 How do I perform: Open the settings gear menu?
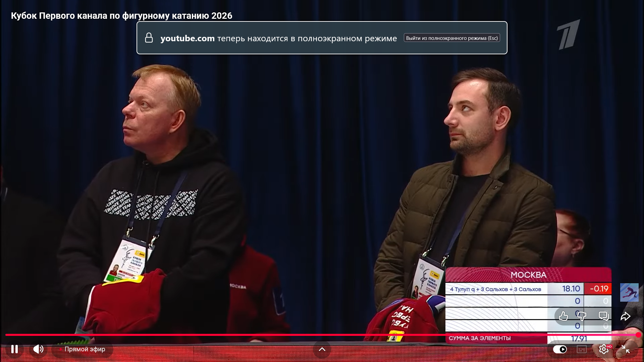(603, 349)
